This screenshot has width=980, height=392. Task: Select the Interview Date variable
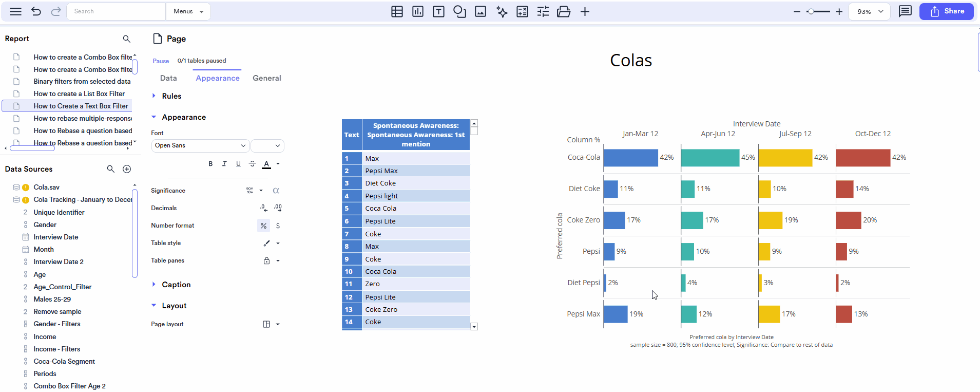point(56,237)
